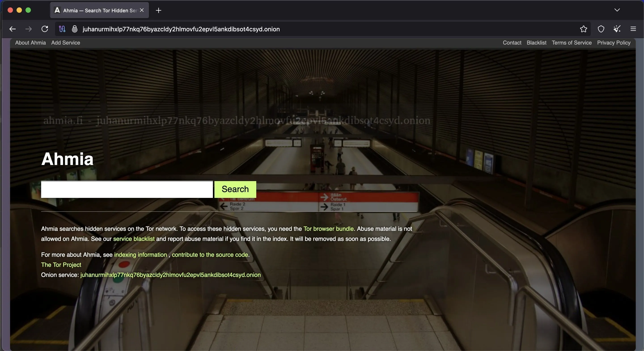Expand the list all tabs chevron
The width and height of the screenshot is (644, 351).
617,10
